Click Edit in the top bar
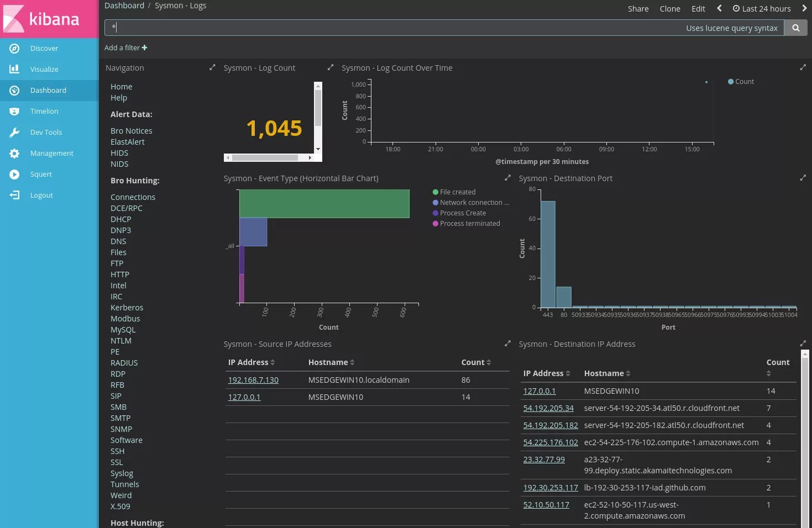 (x=698, y=9)
